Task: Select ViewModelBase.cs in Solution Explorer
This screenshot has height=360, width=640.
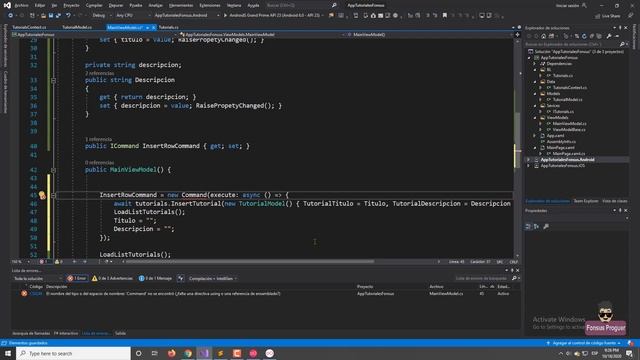Action: point(569,130)
